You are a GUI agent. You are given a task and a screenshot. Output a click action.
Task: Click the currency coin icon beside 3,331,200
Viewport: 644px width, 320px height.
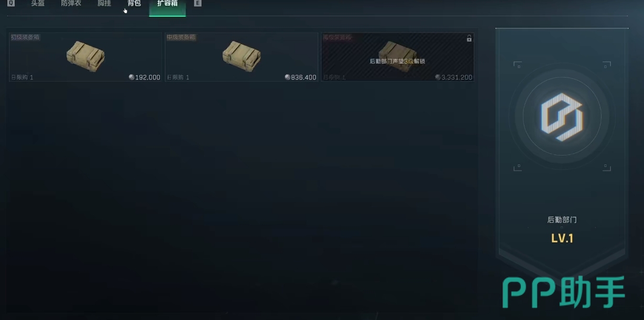click(438, 77)
